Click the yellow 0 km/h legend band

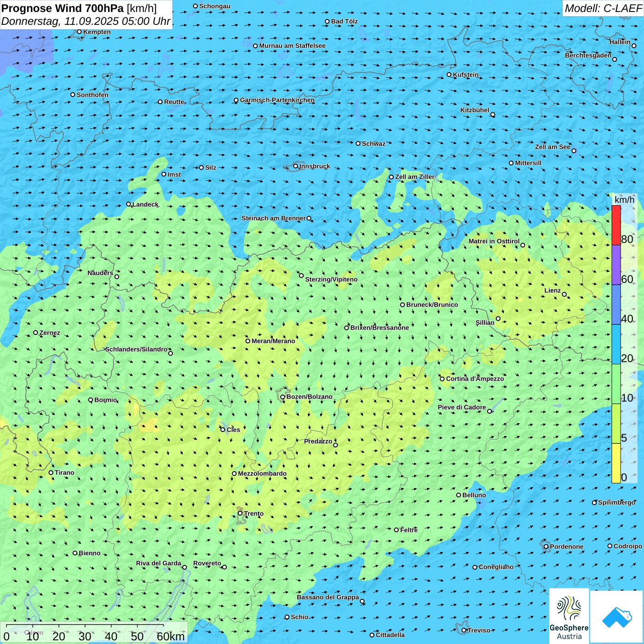pos(616,463)
